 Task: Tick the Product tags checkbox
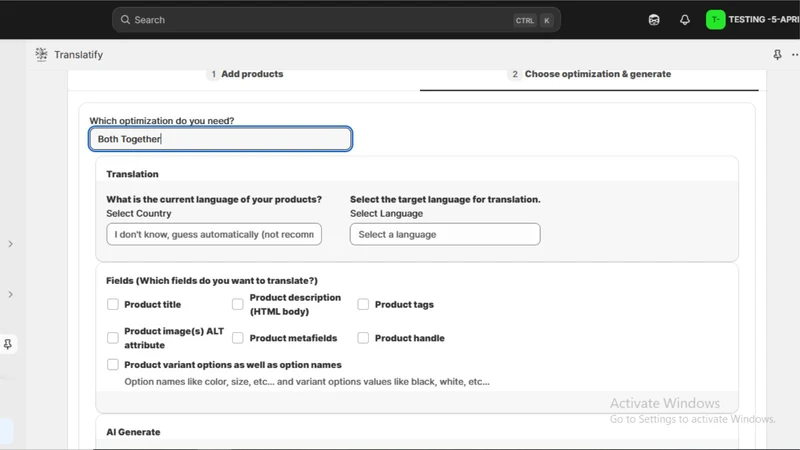(x=363, y=304)
